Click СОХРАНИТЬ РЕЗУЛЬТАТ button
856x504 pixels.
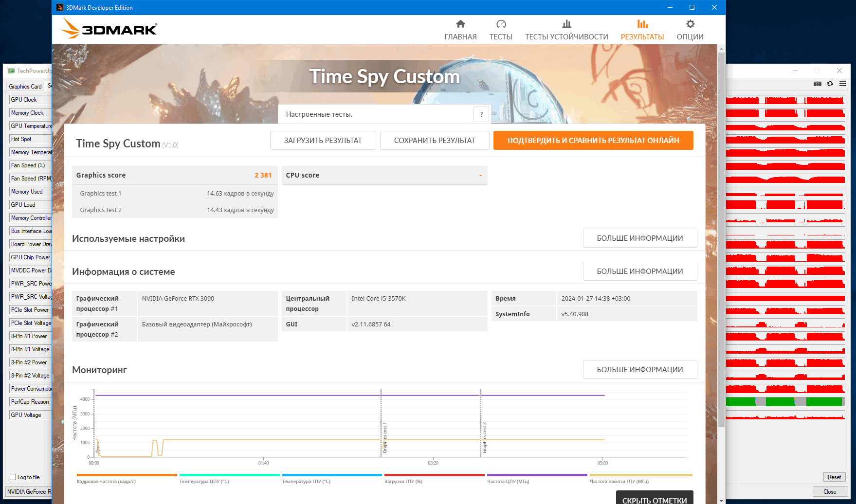(x=435, y=141)
